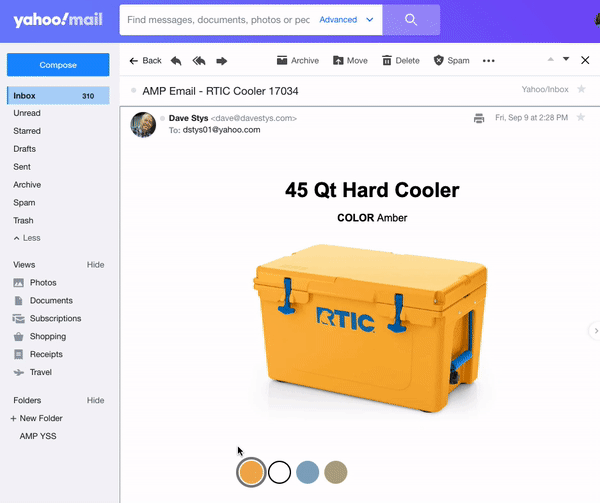Click the email subject AMP Email - RTIC Cooler 17034
The height and width of the screenshot is (503, 600).
point(220,91)
